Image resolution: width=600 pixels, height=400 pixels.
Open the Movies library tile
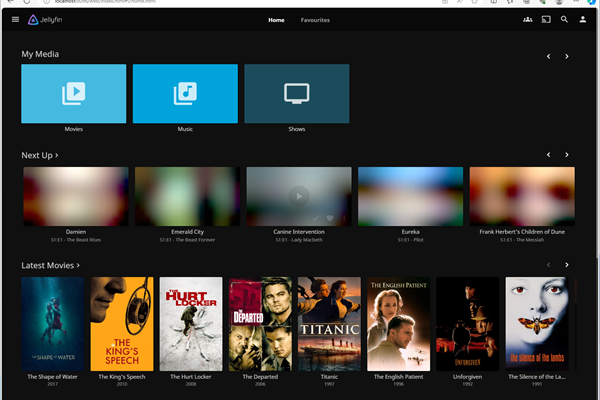click(x=74, y=94)
